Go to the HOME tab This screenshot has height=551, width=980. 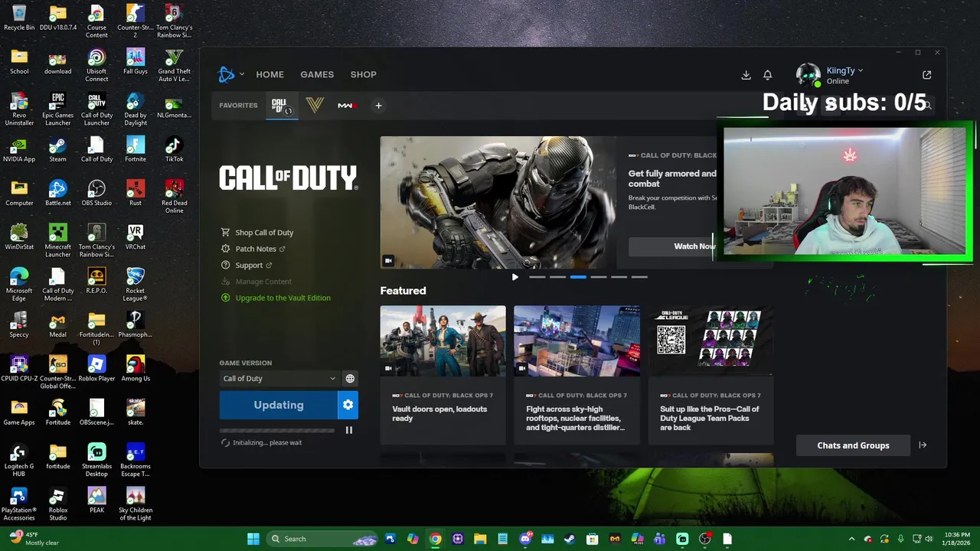pyautogui.click(x=269, y=74)
